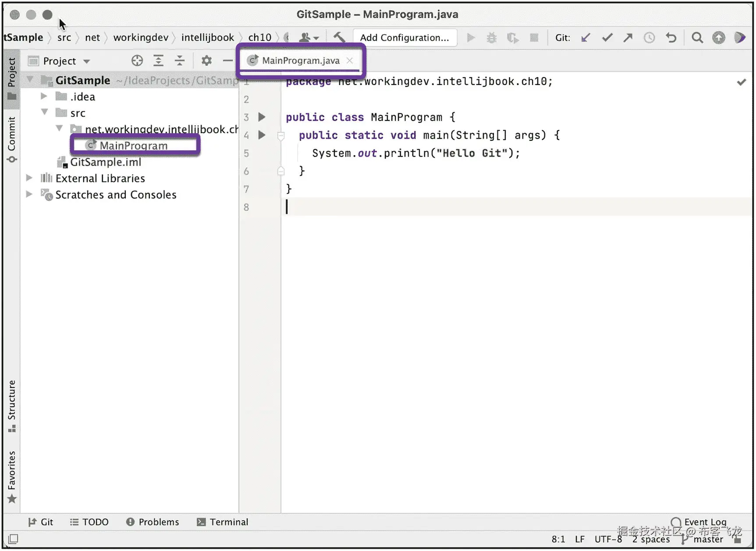Image resolution: width=756 pixels, height=551 pixels.
Task: Close the MainProgram.java tab
Action: coord(349,60)
